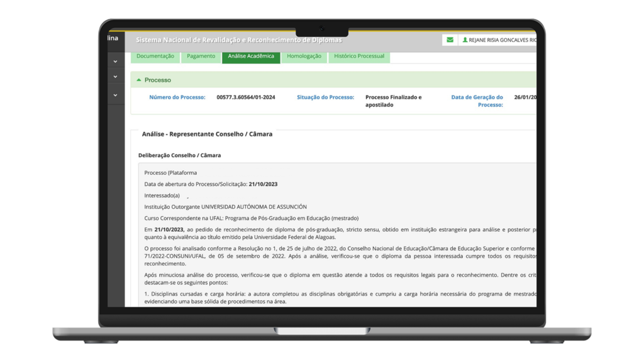The height and width of the screenshot is (362, 644).
Task: Open the green envelope messages icon
Action: point(450,40)
